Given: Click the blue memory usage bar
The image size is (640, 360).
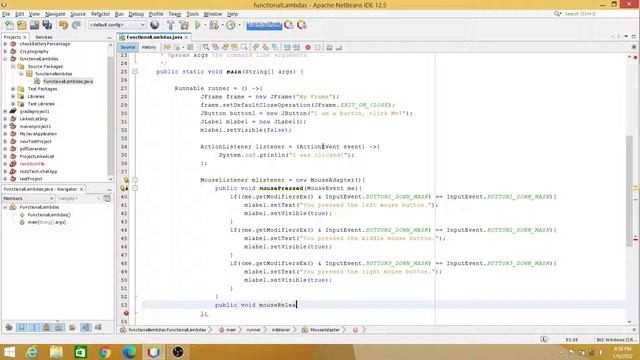Looking at the screenshot, I should [x=264, y=25].
